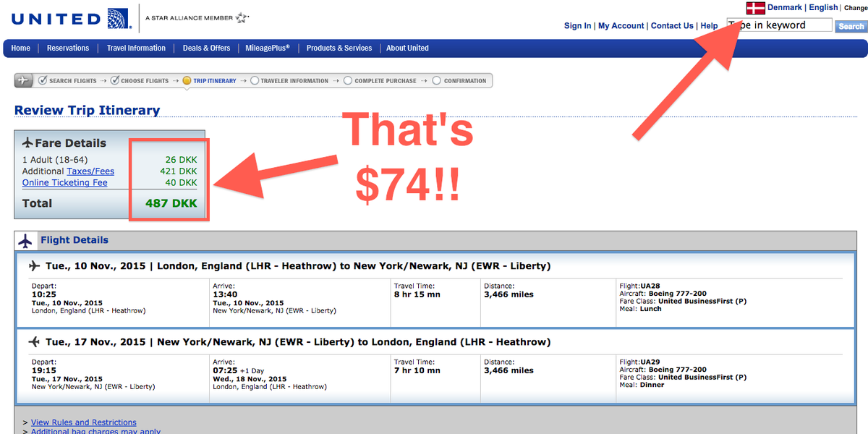Viewport: 868px width, 434px height.
Task: Click the 26 DKK adult fare
Action: pos(180,160)
